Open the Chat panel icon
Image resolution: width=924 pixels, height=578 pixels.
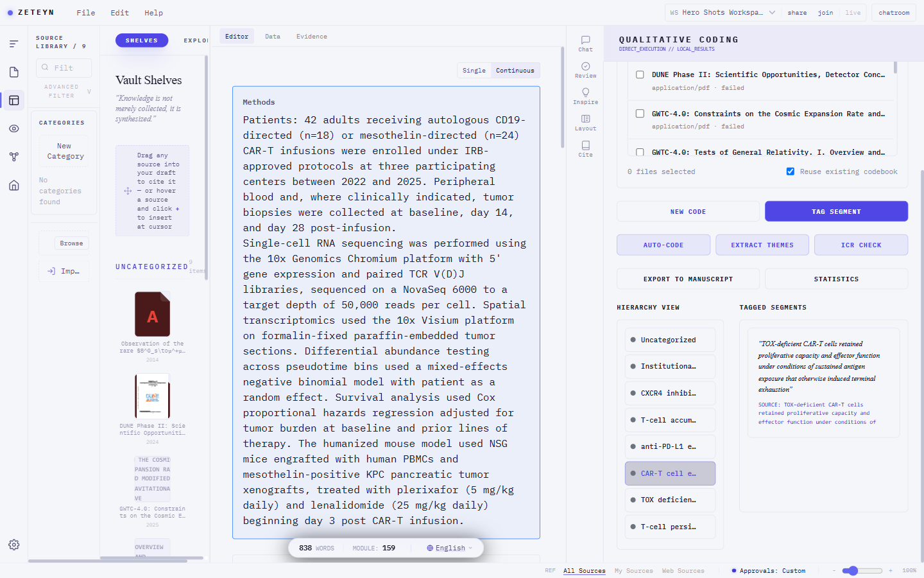coord(585,44)
